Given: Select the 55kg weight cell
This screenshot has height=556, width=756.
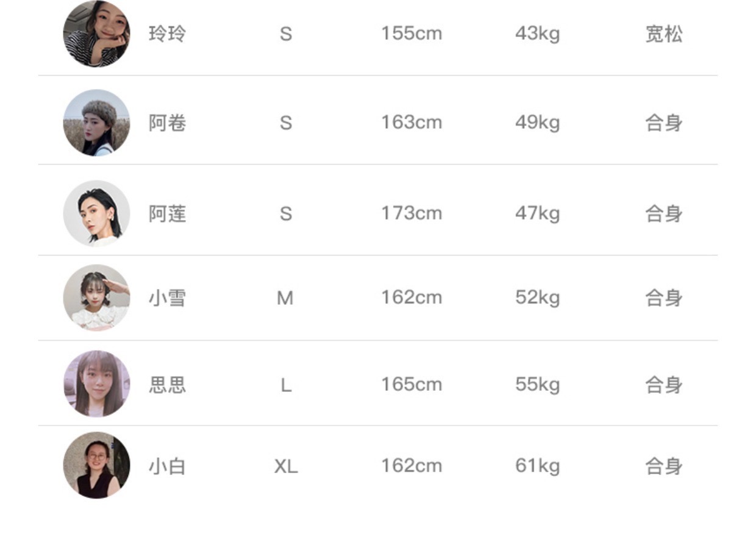Looking at the screenshot, I should pos(537,384).
